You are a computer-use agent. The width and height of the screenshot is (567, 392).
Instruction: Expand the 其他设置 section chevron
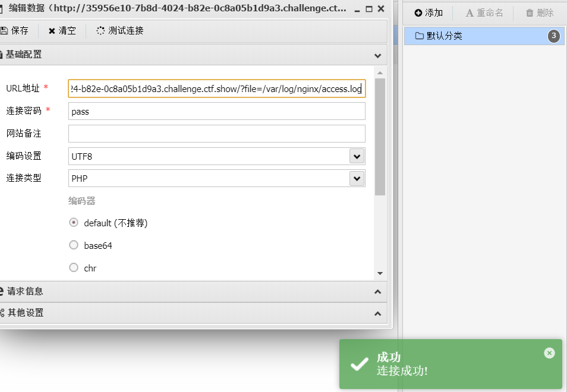click(x=377, y=313)
